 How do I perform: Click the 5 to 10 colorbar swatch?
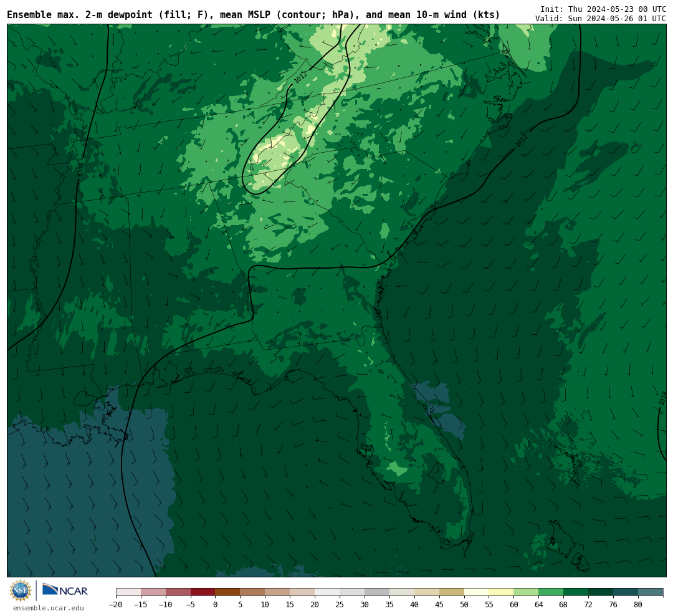pyautogui.click(x=253, y=592)
